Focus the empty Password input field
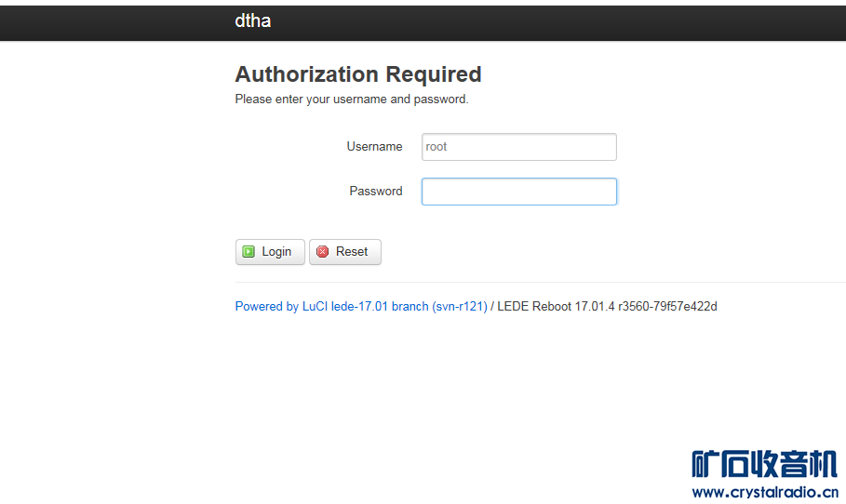846x504 pixels. (518, 192)
